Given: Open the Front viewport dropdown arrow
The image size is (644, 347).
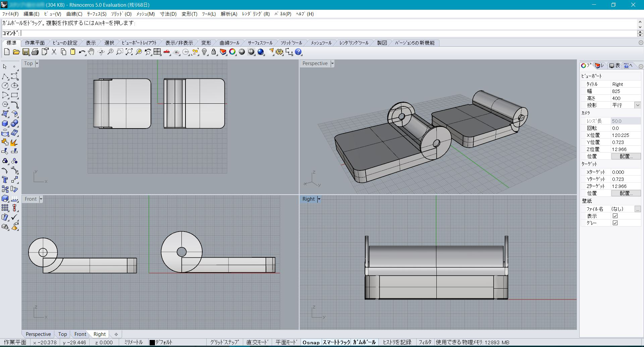Looking at the screenshot, I should tap(41, 199).
